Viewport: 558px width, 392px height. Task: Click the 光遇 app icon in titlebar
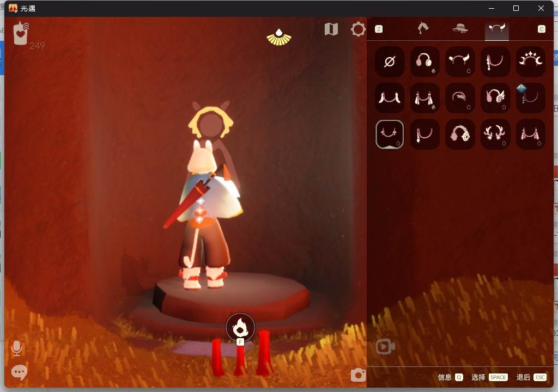coord(13,8)
